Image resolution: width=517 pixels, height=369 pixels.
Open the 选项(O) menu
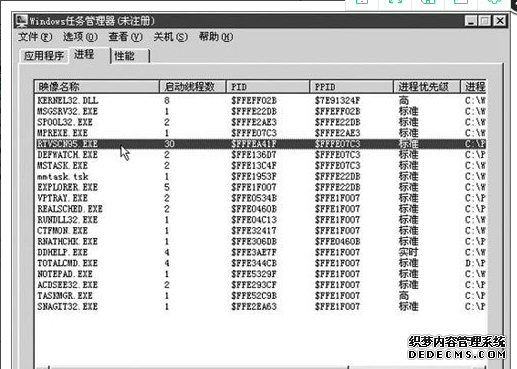click(80, 37)
